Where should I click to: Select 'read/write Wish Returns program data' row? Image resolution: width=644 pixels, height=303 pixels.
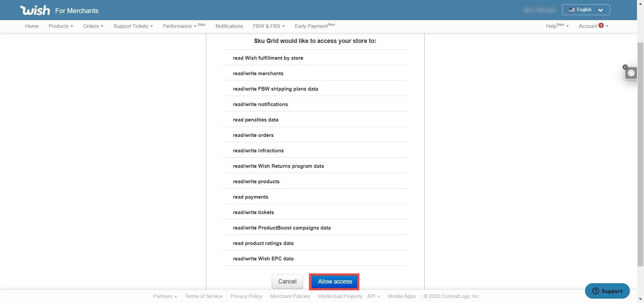point(315,166)
